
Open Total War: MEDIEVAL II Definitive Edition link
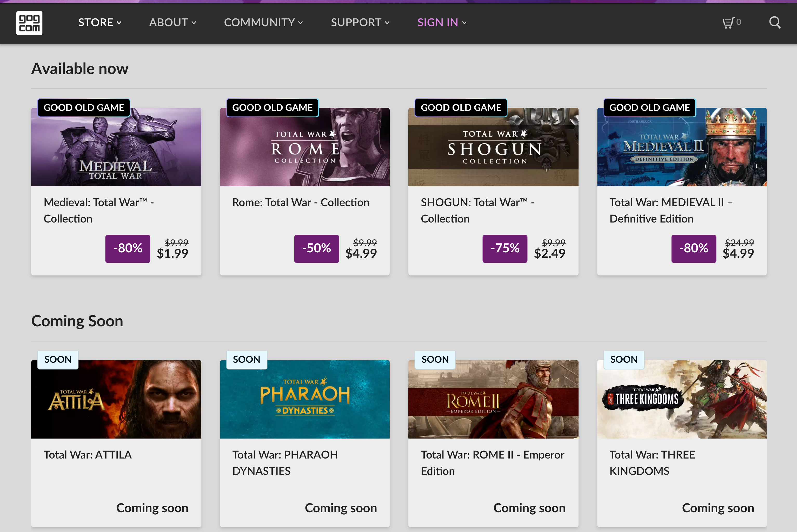point(670,210)
